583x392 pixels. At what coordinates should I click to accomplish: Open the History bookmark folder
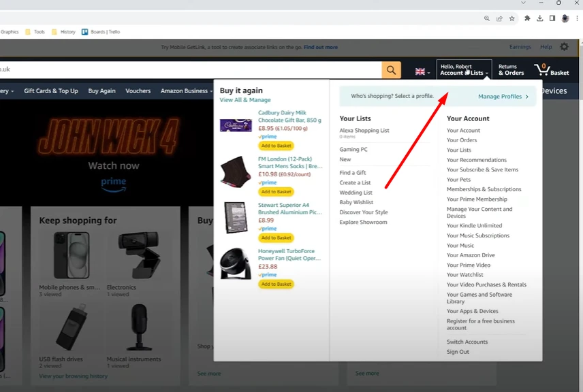click(x=63, y=32)
